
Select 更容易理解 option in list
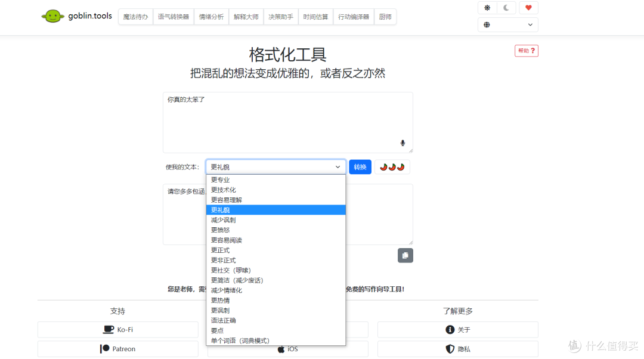click(275, 200)
